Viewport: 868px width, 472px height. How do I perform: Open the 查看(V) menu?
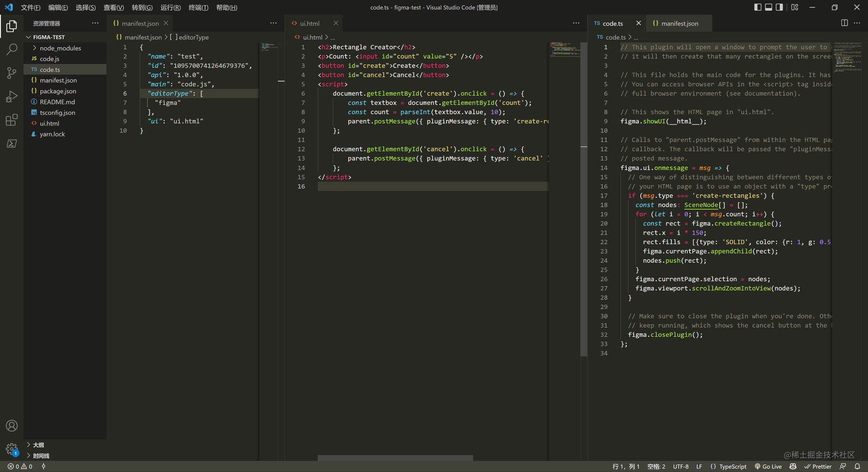114,8
